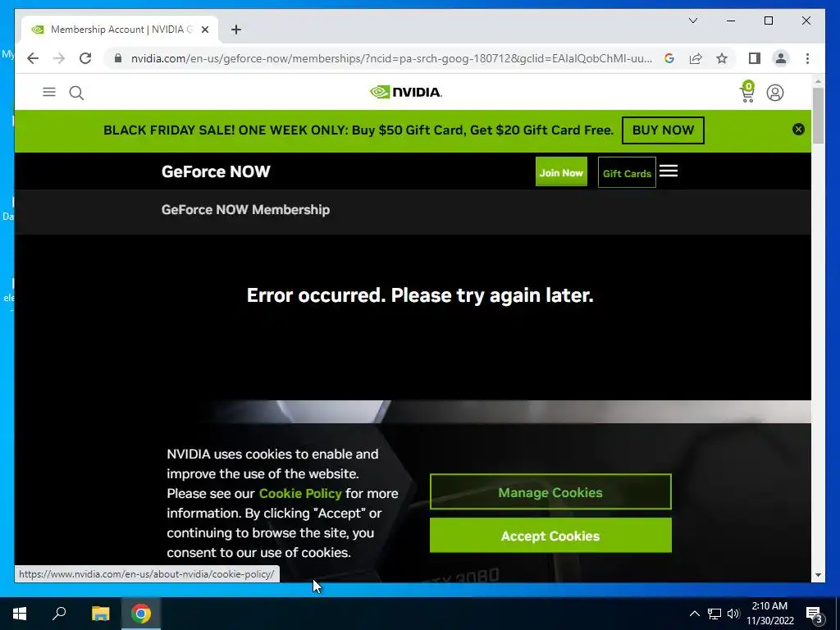Image resolution: width=840 pixels, height=630 pixels.
Task: Click Manage Cookies
Action: tap(550, 492)
